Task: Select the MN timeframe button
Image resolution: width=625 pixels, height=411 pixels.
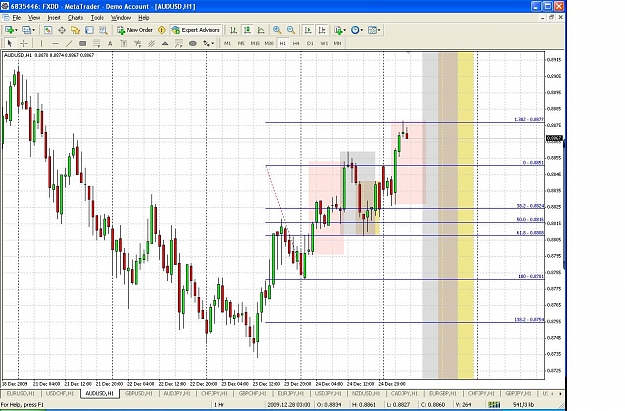Action: 337,43
